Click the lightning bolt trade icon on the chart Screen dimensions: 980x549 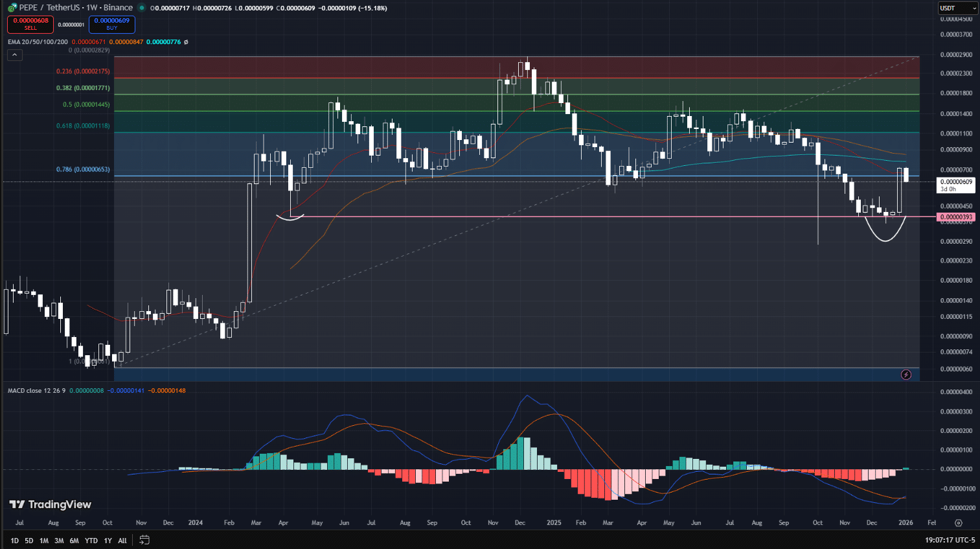[906, 375]
